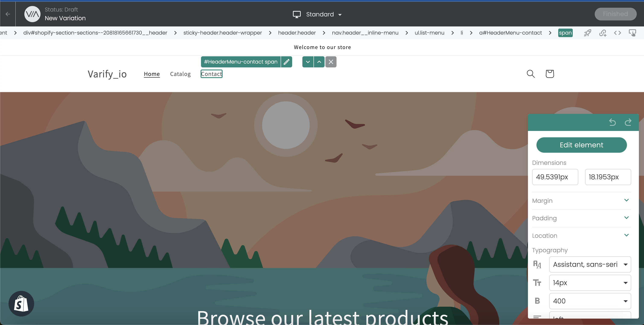
Task: Click the selected Contact nav link
Action: pos(211,74)
